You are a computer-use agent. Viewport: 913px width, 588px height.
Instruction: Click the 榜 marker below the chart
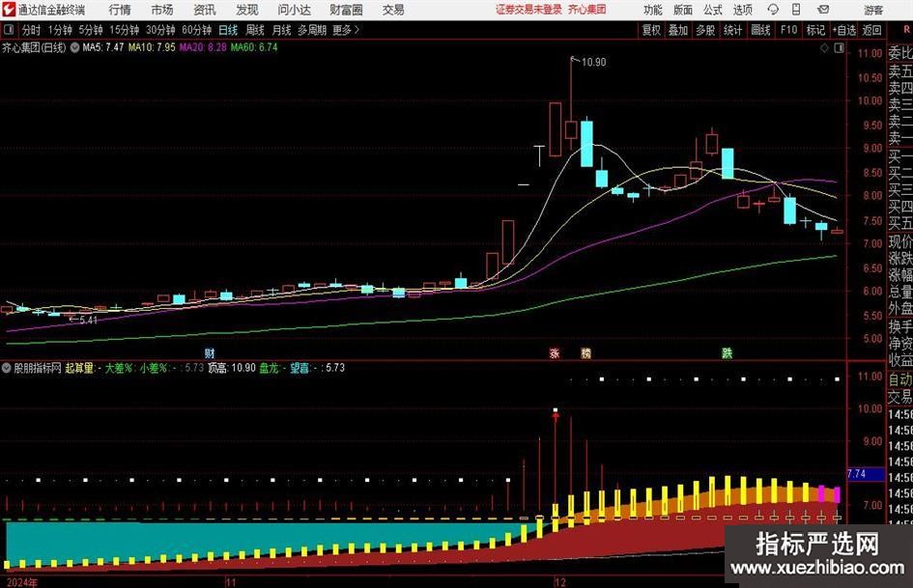tap(586, 352)
